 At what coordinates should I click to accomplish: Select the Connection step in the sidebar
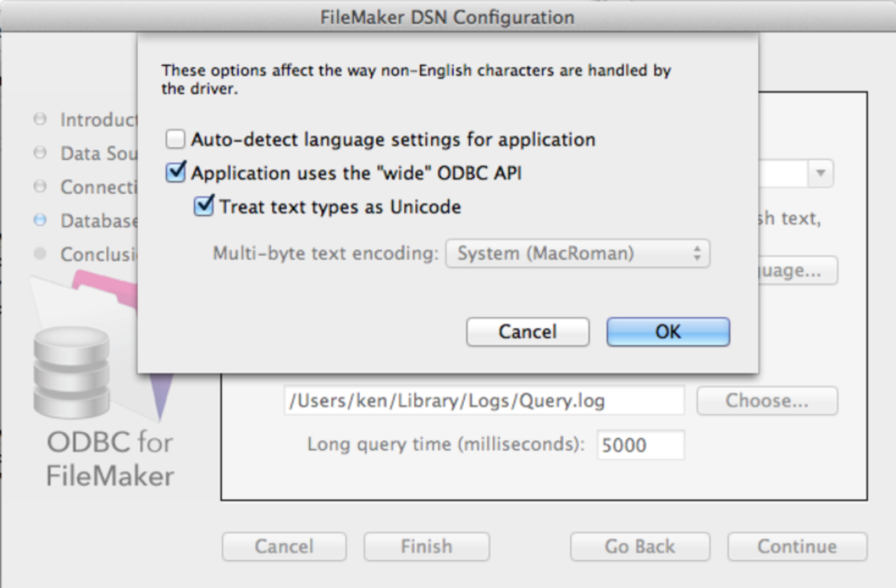86,187
